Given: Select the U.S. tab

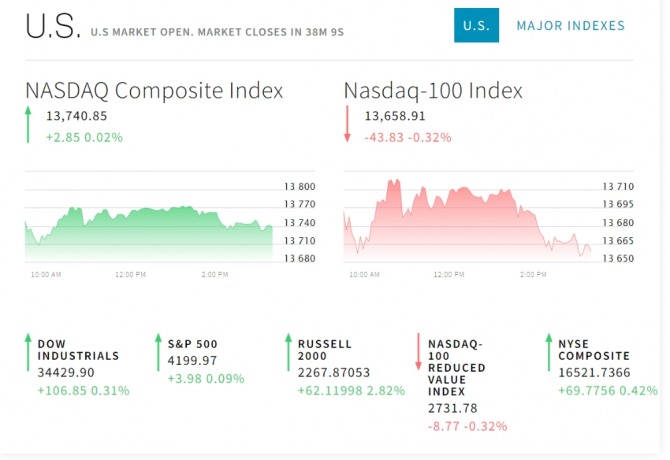Looking at the screenshot, I should click(476, 26).
